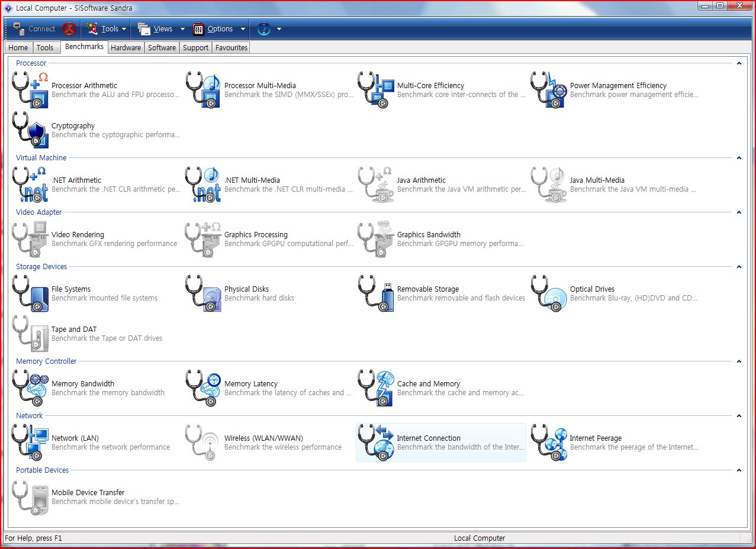This screenshot has width=756, height=549.
Task: Switch to the Hardware tab
Action: 126,48
